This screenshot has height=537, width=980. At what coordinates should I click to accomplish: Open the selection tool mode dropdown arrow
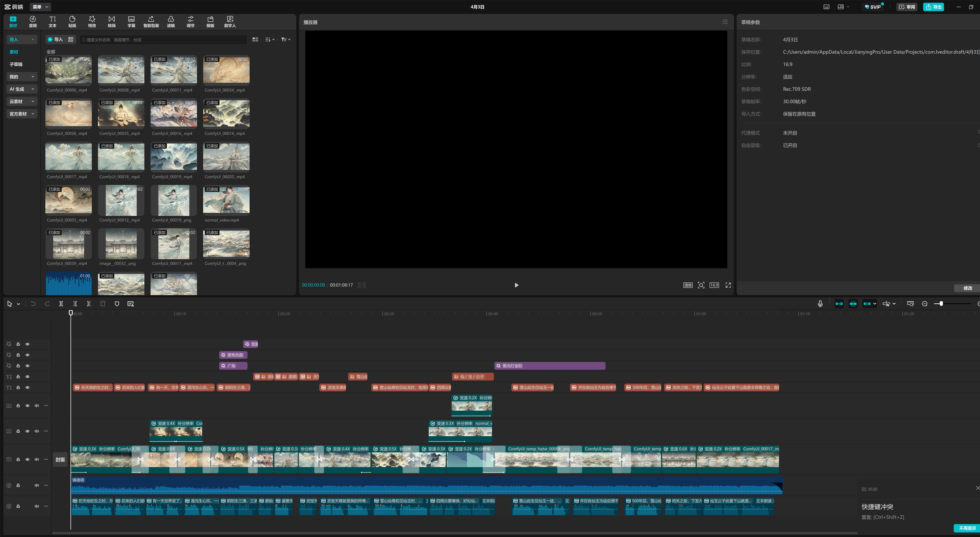tap(18, 304)
